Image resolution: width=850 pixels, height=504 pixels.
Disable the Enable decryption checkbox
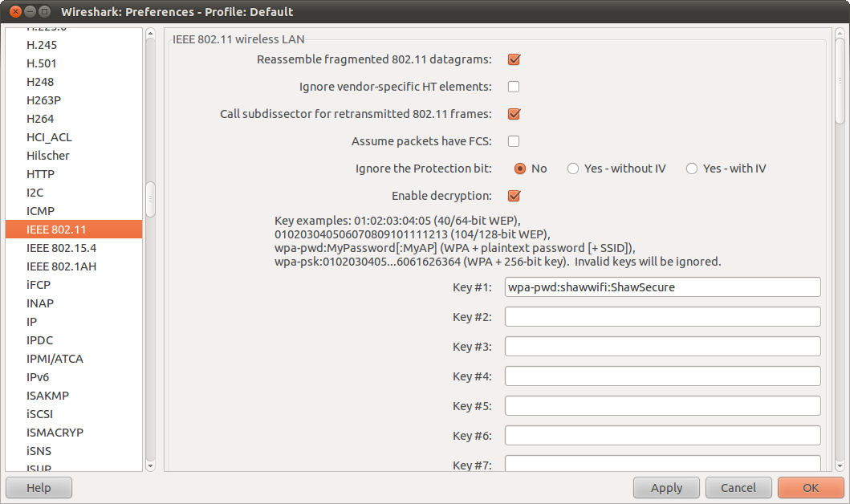click(x=514, y=196)
